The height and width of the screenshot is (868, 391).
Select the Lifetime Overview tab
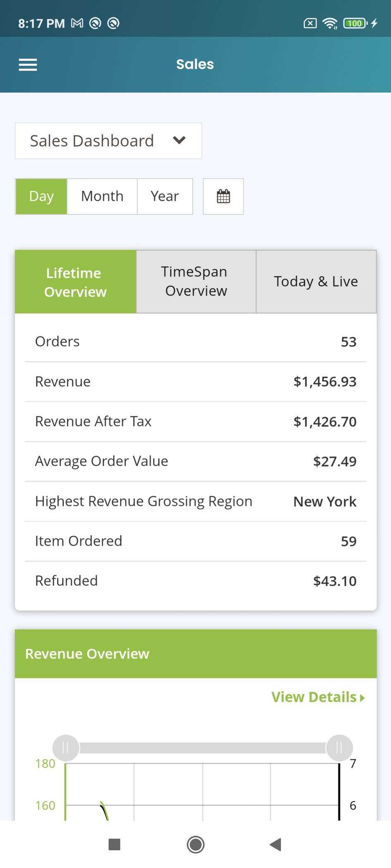click(75, 281)
